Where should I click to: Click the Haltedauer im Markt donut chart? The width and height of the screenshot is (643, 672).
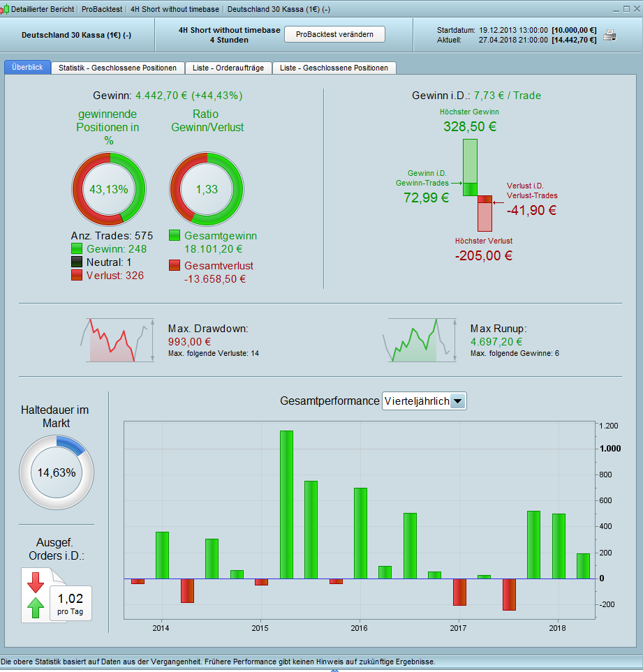pyautogui.click(x=57, y=472)
